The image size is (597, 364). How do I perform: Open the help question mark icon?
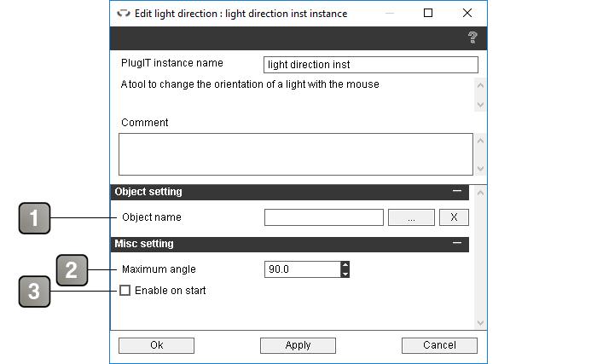tap(472, 38)
